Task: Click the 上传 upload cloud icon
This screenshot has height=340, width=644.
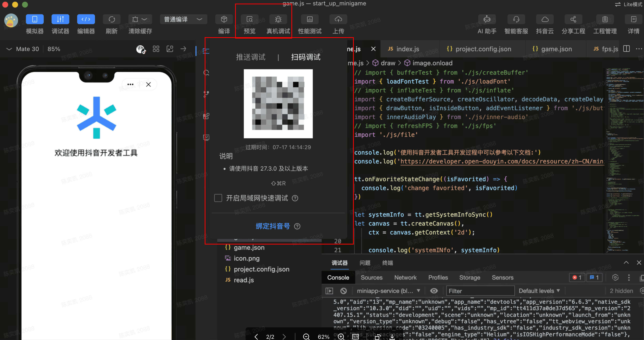Action: coord(338,20)
